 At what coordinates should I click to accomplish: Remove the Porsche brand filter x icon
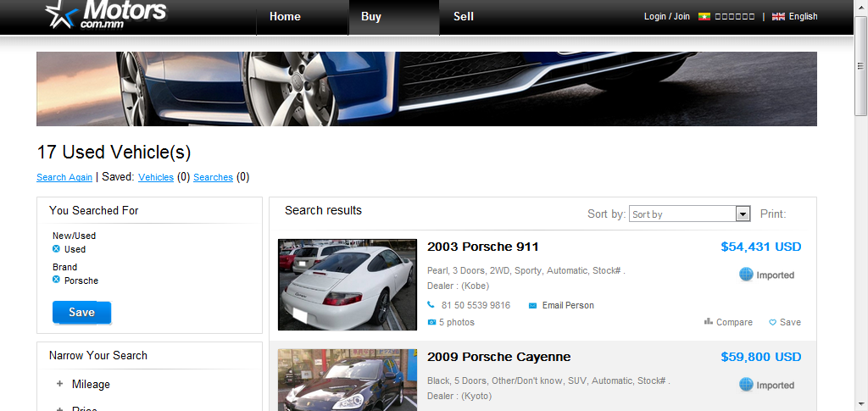[56, 280]
